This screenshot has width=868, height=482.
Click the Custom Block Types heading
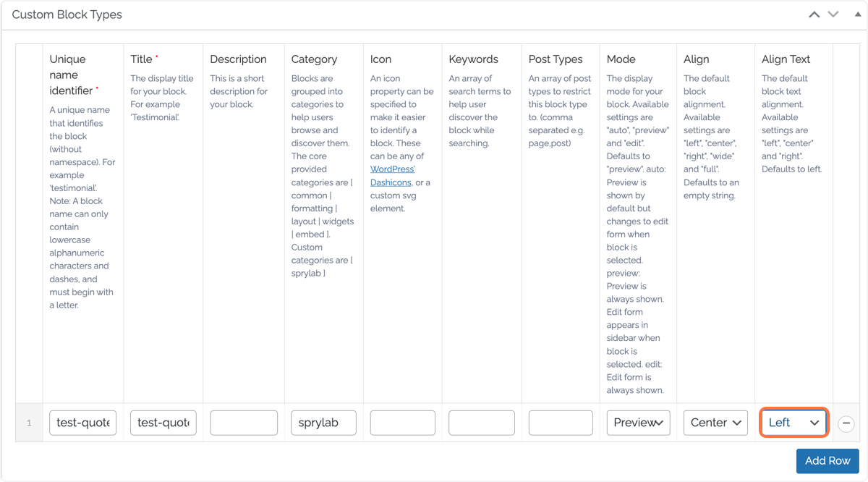coord(67,14)
